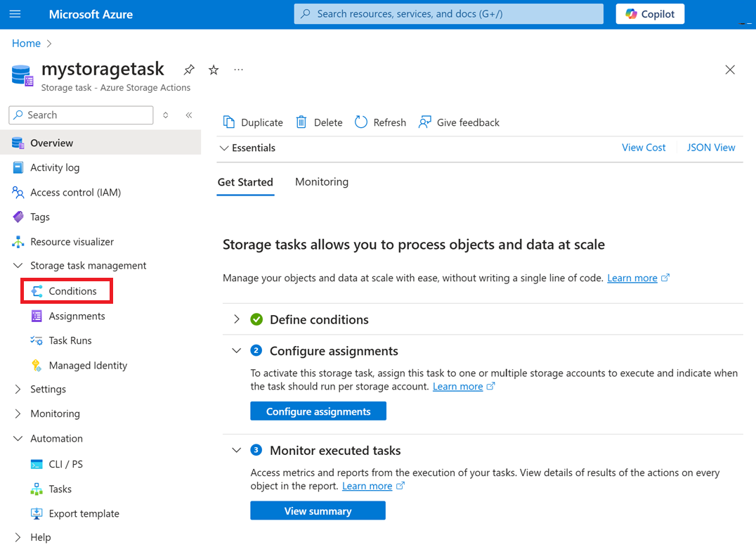This screenshot has height=552, width=756.
Task: Click Duplicate in the toolbar
Action: point(253,122)
